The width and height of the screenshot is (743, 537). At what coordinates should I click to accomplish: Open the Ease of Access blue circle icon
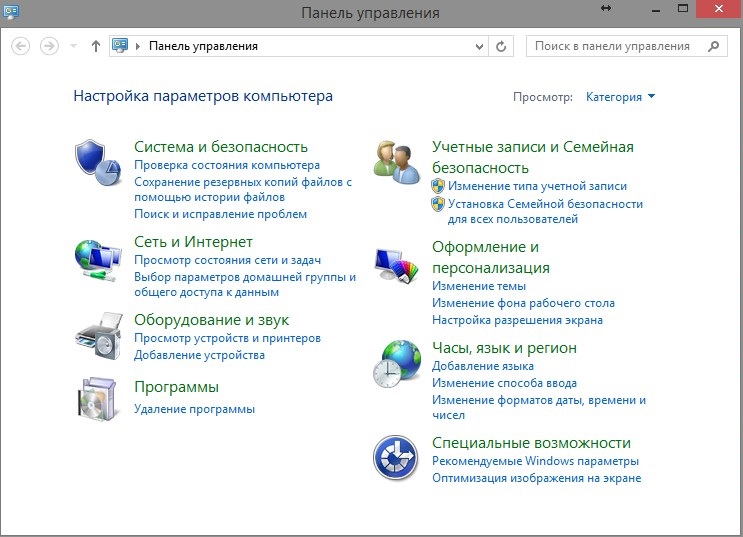(x=396, y=458)
